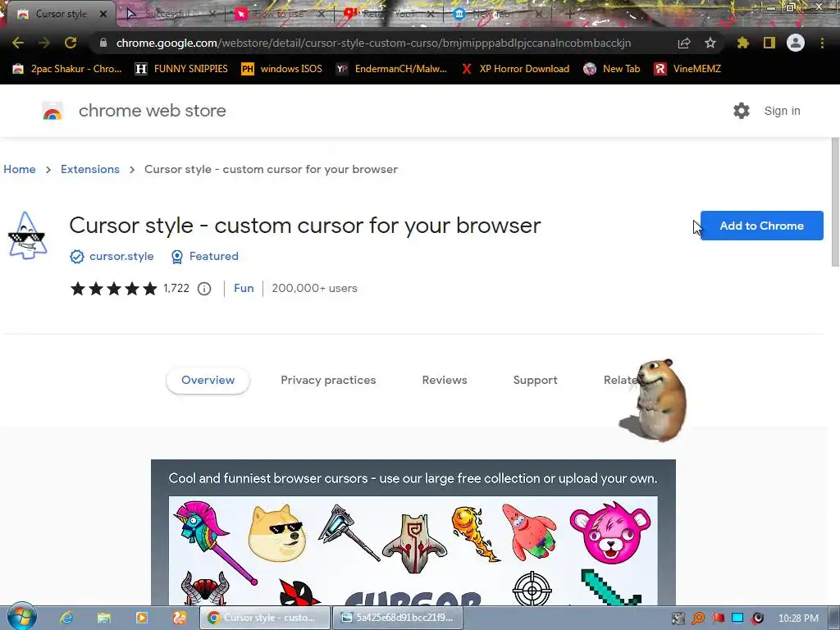Click the 10:28 PM taskbar clock
Image resolution: width=840 pixels, height=630 pixels.
point(798,619)
